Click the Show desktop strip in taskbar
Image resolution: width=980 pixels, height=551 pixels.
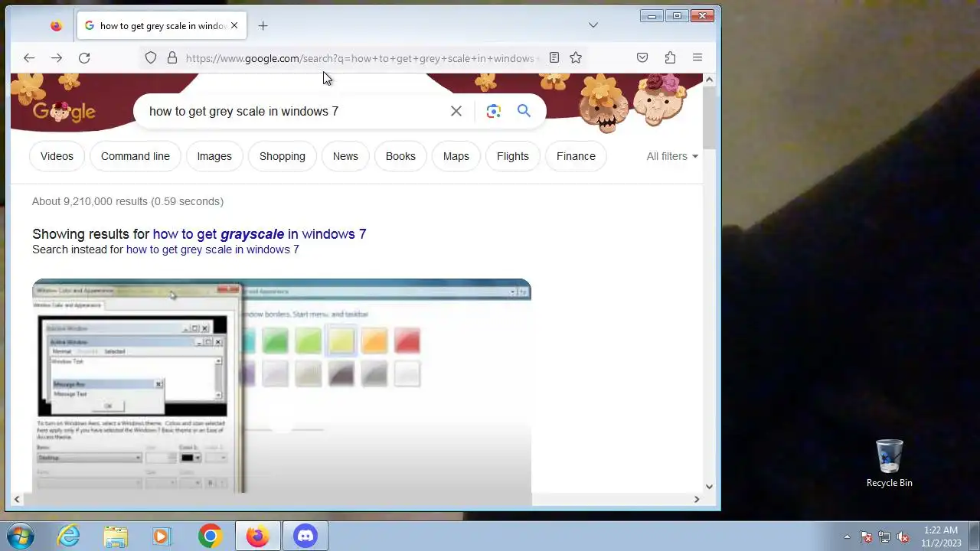(x=974, y=536)
